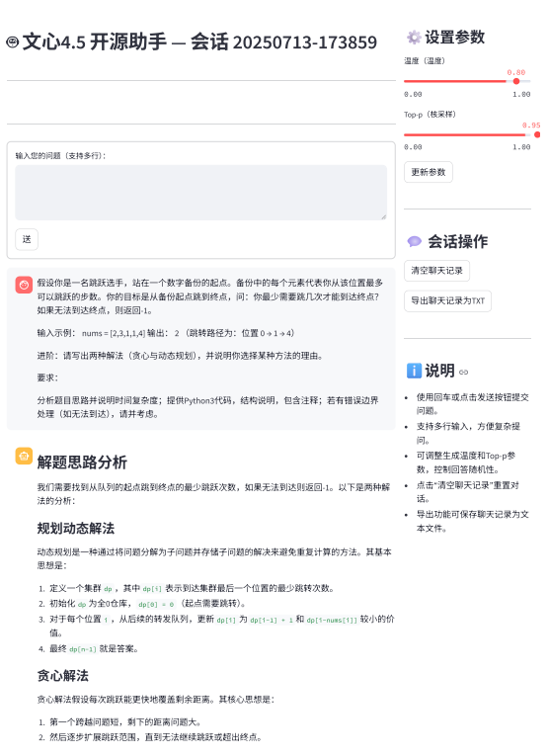Click 导出聊天记录为TXT button
Image resolution: width=549 pixels, height=756 pixels.
tap(447, 300)
